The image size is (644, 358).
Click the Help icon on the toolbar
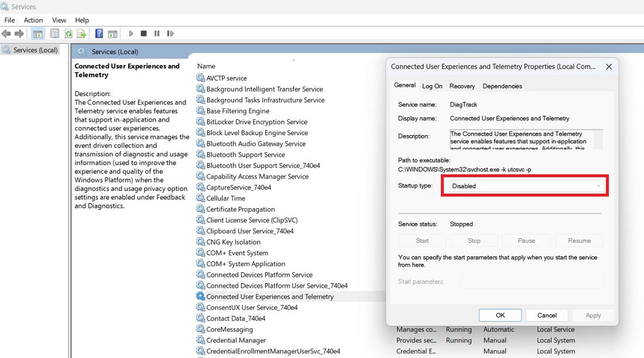98,33
